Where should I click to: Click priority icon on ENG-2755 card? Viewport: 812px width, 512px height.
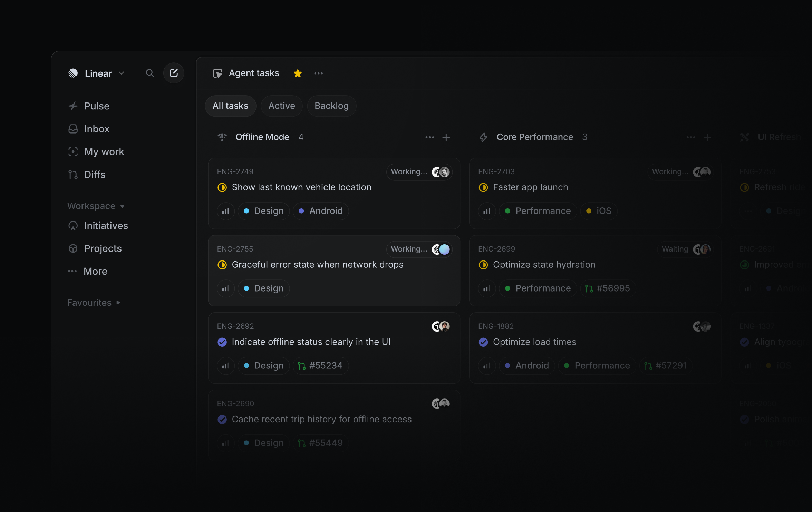pyautogui.click(x=226, y=288)
